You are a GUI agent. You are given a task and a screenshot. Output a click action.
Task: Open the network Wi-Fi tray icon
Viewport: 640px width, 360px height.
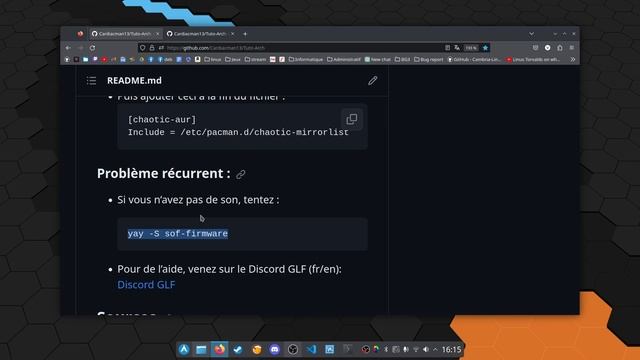point(416,349)
